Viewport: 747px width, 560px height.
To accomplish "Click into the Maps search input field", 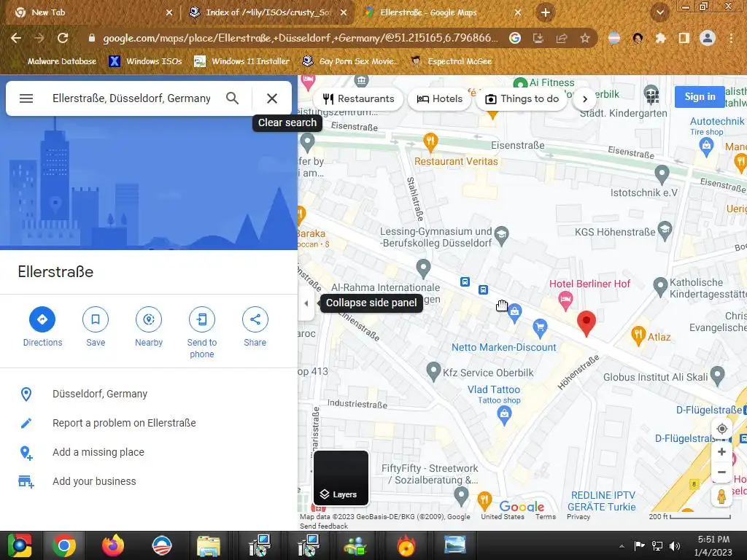I will pos(131,98).
